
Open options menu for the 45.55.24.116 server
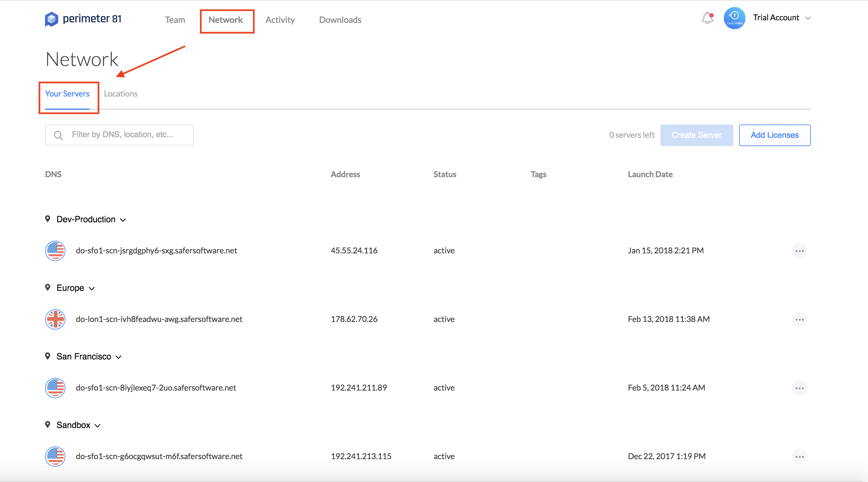point(799,251)
